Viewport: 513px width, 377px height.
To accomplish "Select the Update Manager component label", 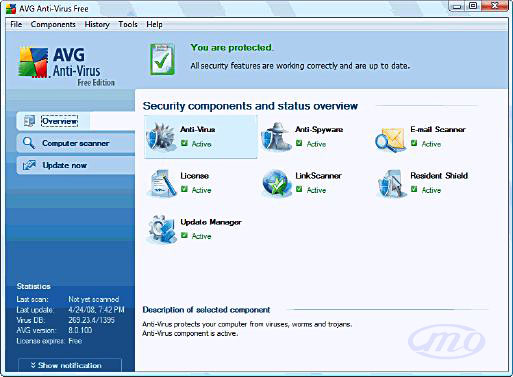I will (211, 222).
